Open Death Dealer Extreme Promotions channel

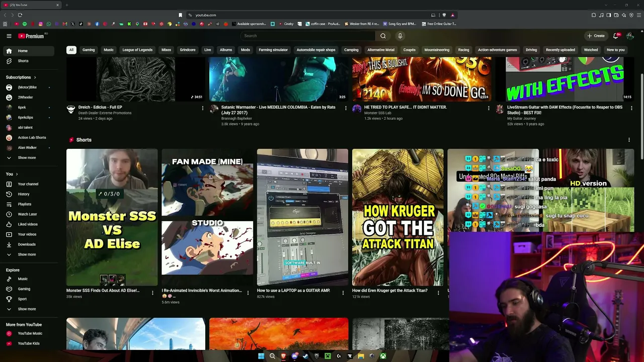pyautogui.click(x=105, y=113)
